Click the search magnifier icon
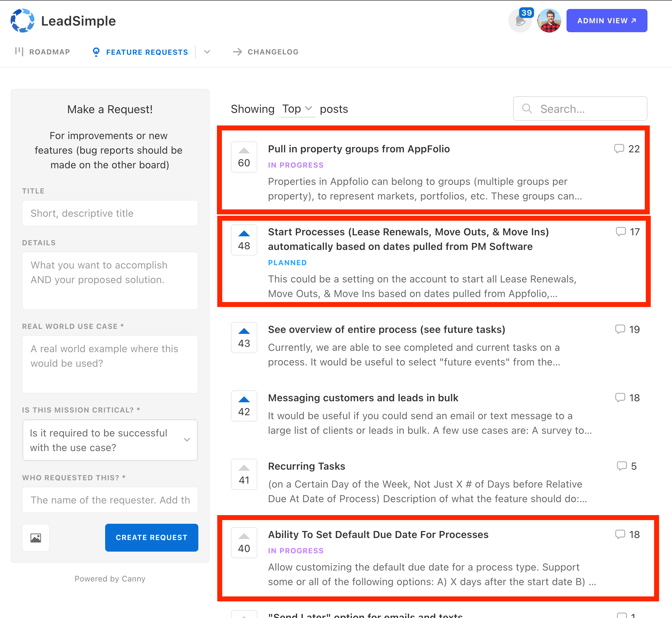 click(527, 108)
